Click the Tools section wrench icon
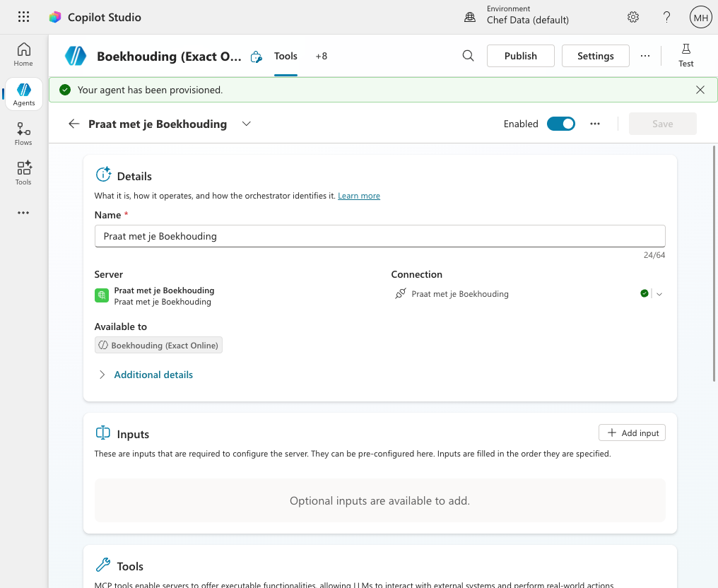718x588 pixels. point(103,565)
